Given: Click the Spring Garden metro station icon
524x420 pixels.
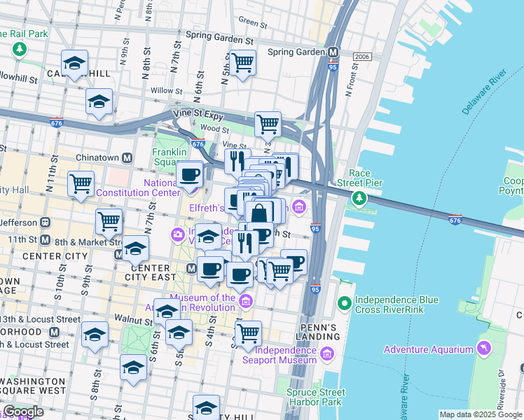Looking at the screenshot, I should 333,52.
